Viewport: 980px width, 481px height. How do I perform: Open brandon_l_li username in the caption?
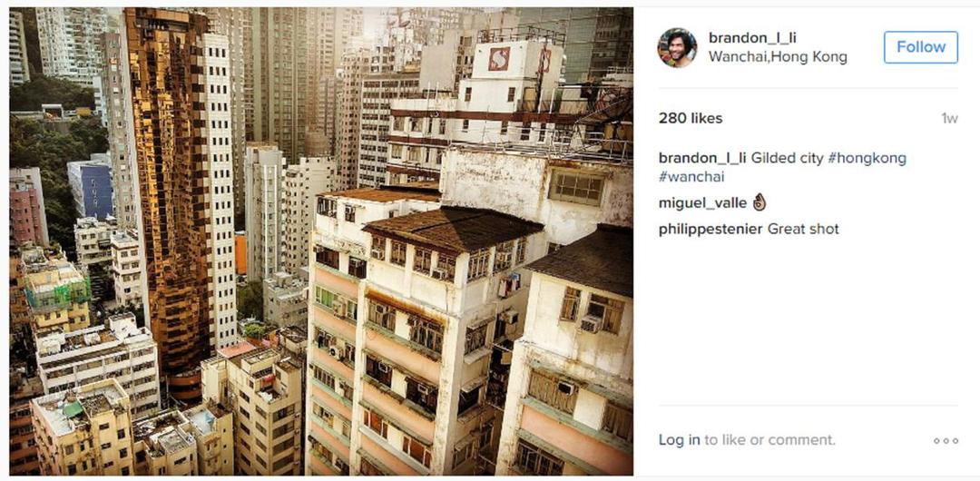702,158
